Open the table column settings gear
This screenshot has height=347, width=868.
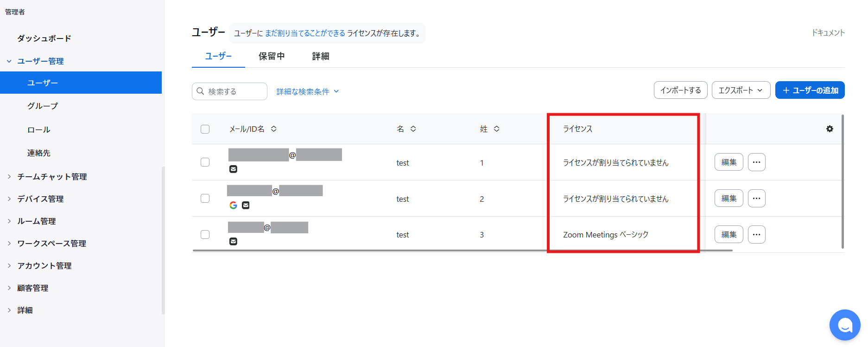tap(830, 129)
